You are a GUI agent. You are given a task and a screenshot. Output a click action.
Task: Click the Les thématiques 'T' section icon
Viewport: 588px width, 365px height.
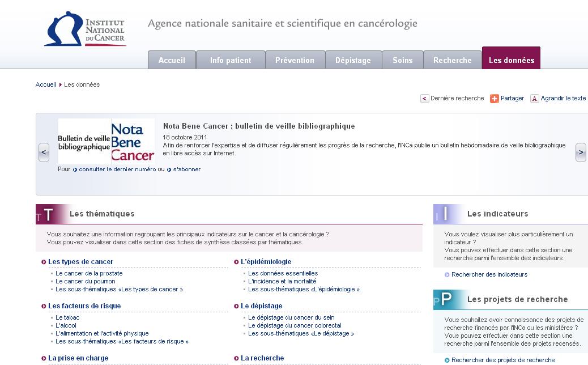coord(49,214)
